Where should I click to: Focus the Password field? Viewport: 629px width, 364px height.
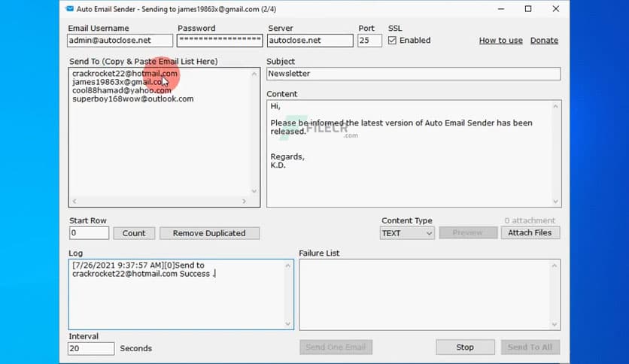220,41
